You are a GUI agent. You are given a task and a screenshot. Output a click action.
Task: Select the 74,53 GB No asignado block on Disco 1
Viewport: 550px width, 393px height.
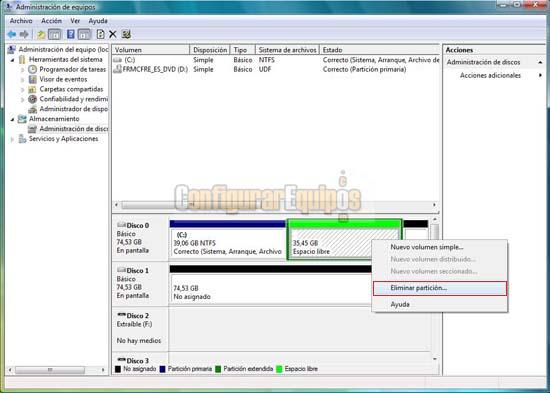pyautogui.click(x=270, y=285)
